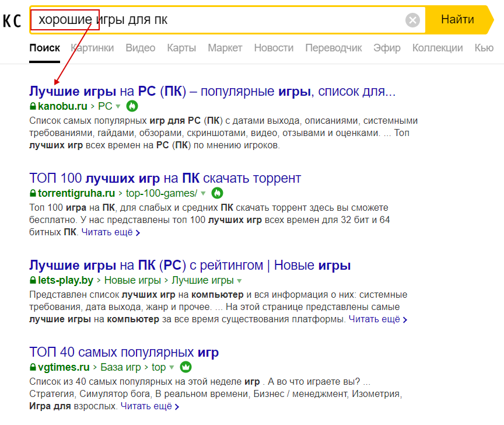Click the green crown badge next to vgtimes.ru

point(185,367)
